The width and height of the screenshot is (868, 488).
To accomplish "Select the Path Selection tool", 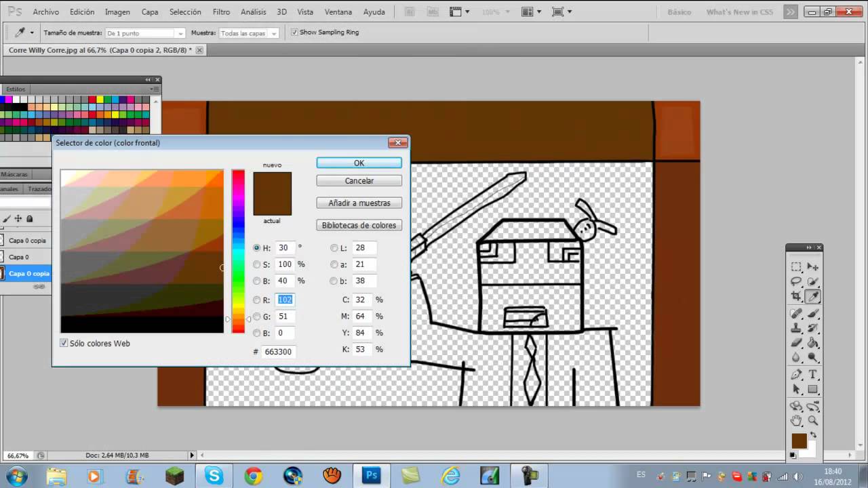I will 797,390.
